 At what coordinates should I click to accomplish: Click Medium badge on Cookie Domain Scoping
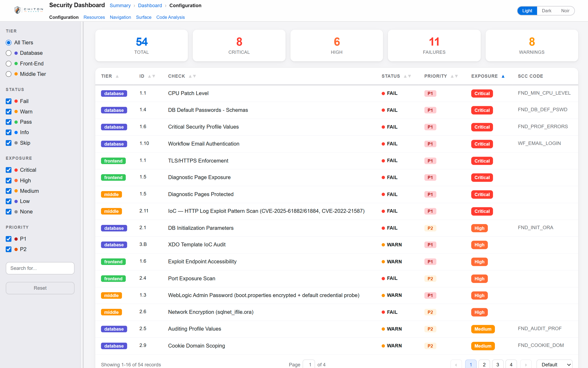coord(483,346)
